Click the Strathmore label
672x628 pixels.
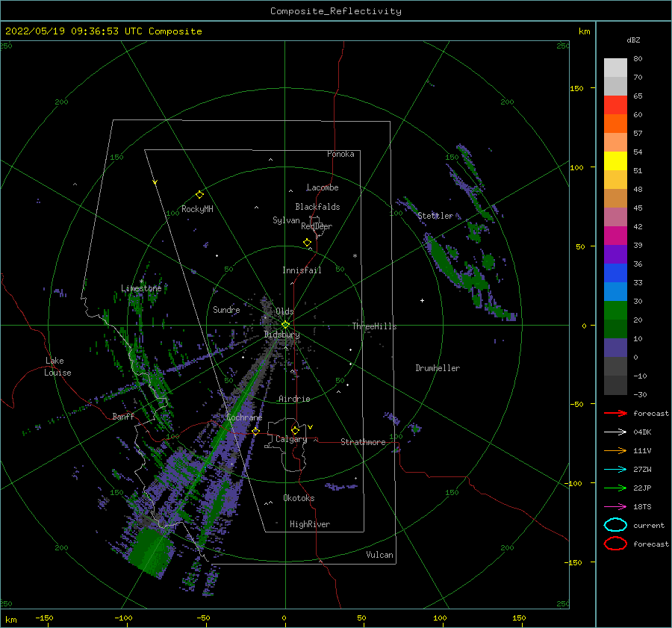pyautogui.click(x=363, y=442)
